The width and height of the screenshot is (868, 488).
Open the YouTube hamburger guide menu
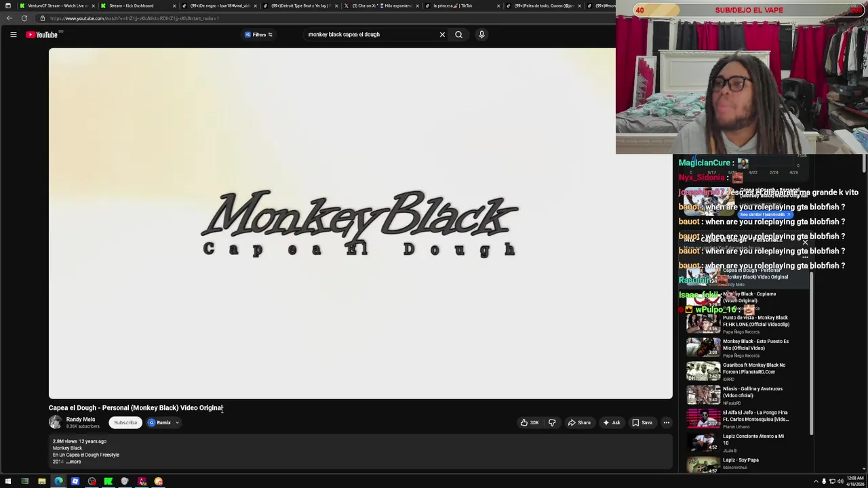click(x=13, y=35)
